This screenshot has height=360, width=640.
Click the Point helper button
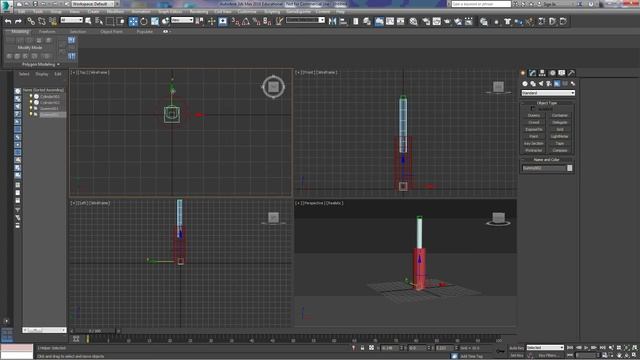(534, 136)
